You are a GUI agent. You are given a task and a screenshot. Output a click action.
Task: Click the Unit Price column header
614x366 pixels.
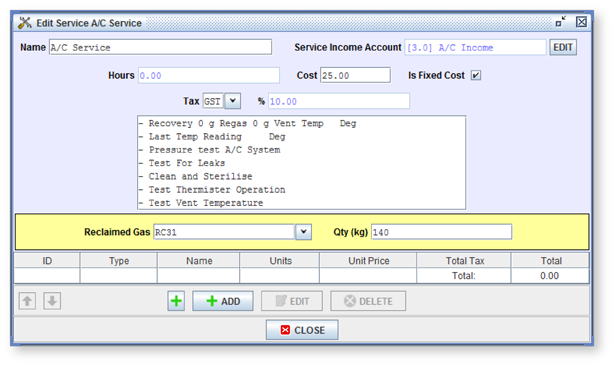(x=368, y=261)
